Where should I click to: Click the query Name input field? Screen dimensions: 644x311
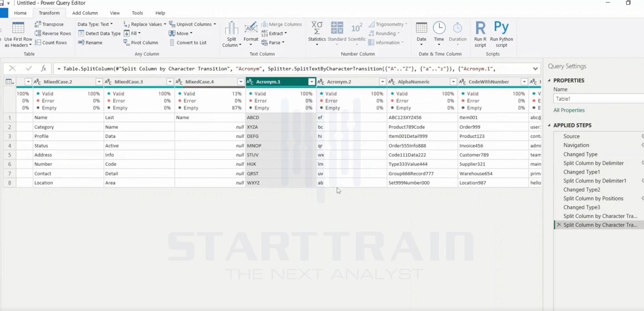point(599,99)
